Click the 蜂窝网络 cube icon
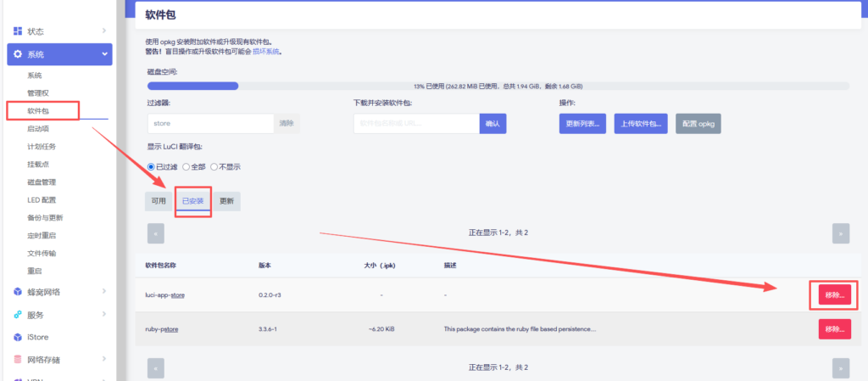Viewport: 868px width, 381px height. [18, 292]
